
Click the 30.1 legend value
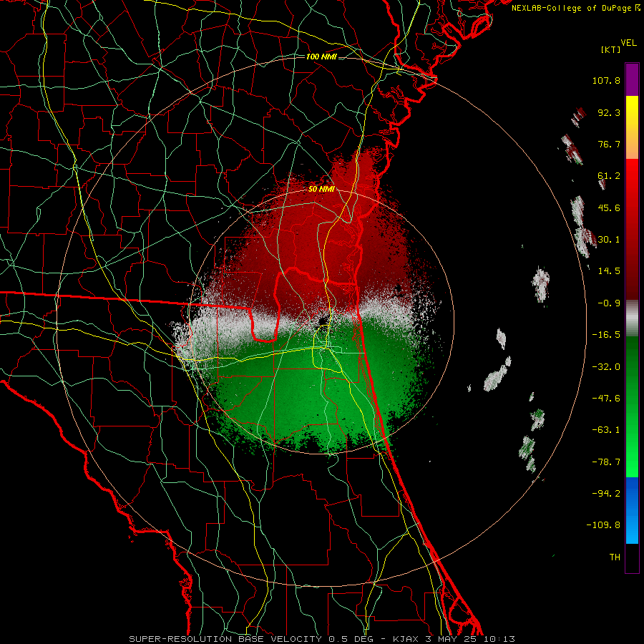[609, 240]
